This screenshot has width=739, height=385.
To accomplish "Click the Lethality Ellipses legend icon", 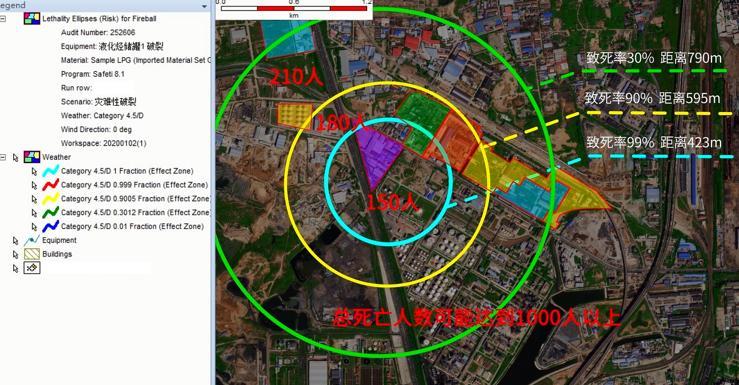I will [32, 18].
